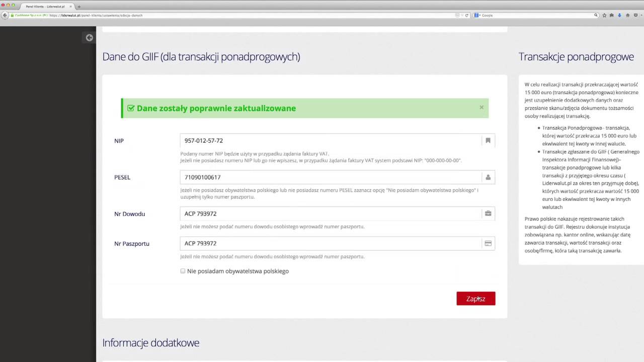Click the green padlock site identity icon
The image size is (644, 362).
pyautogui.click(x=12, y=15)
